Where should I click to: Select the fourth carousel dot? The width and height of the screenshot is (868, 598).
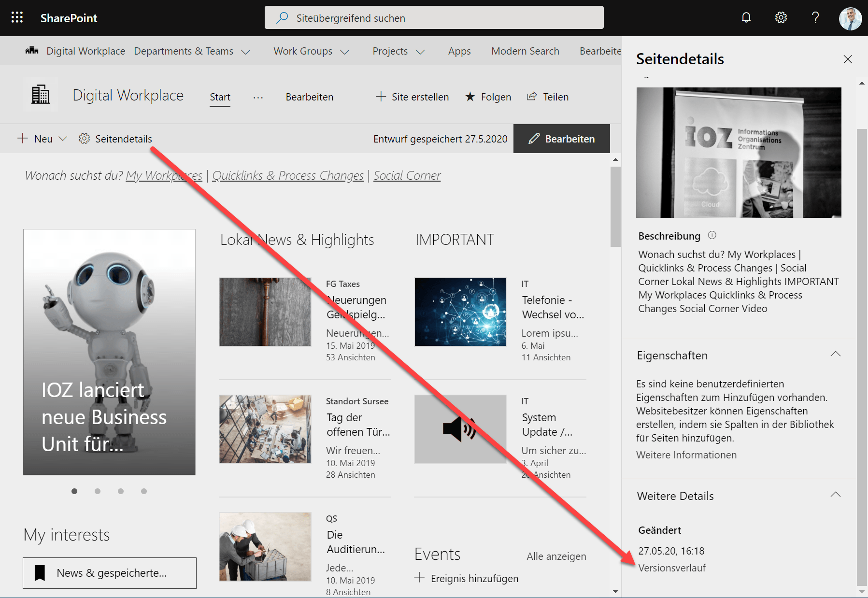pos(144,491)
